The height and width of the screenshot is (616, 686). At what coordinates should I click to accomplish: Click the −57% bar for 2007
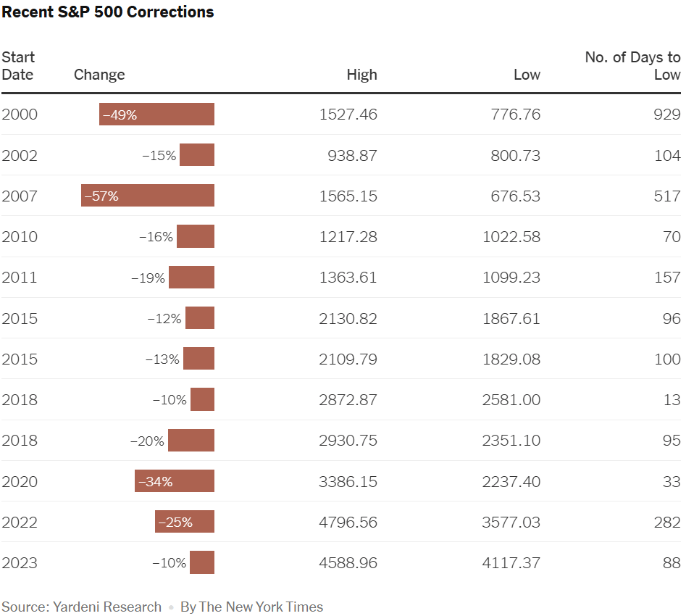pos(148,196)
